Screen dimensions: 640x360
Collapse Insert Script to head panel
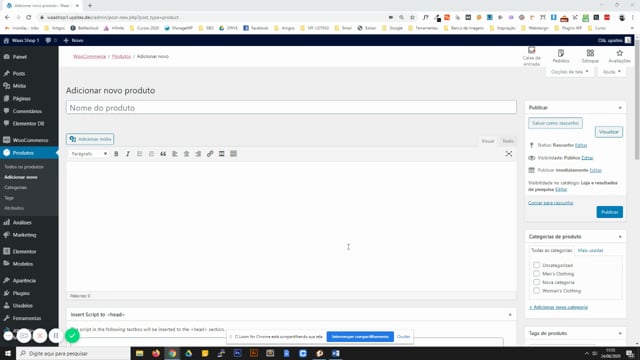pos(510,315)
